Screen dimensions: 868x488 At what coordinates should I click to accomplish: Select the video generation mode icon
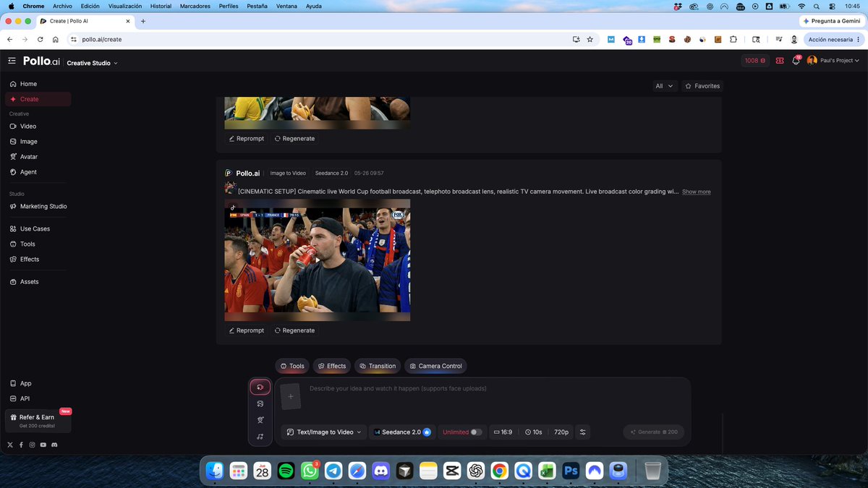click(260, 388)
